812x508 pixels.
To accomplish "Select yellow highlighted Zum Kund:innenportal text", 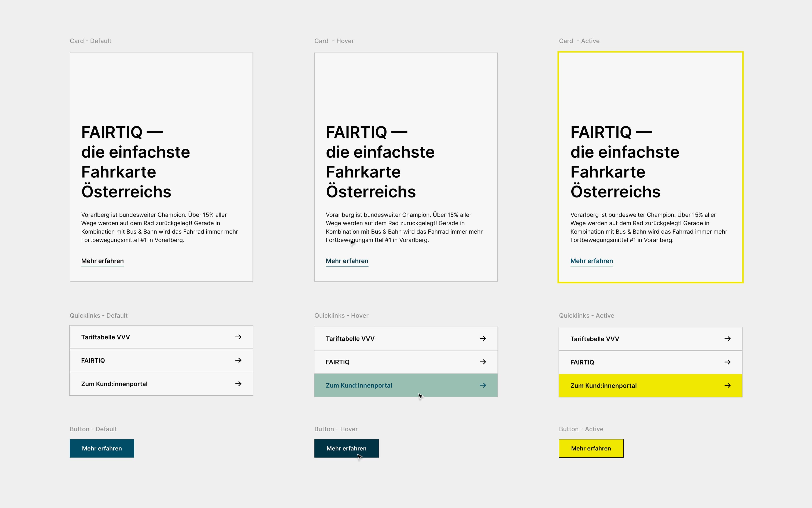I will (603, 386).
